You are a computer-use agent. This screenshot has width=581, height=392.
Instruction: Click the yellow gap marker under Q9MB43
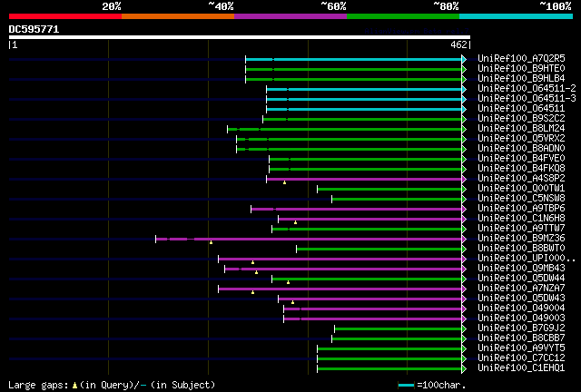[256, 273]
